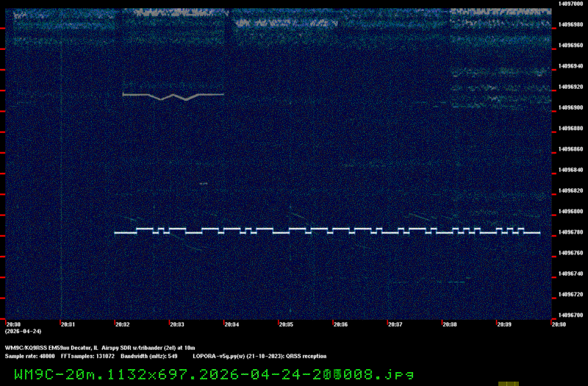Screen dimensions: 588x386
Task: Click the 20:01 time axis label
Action: (68, 324)
